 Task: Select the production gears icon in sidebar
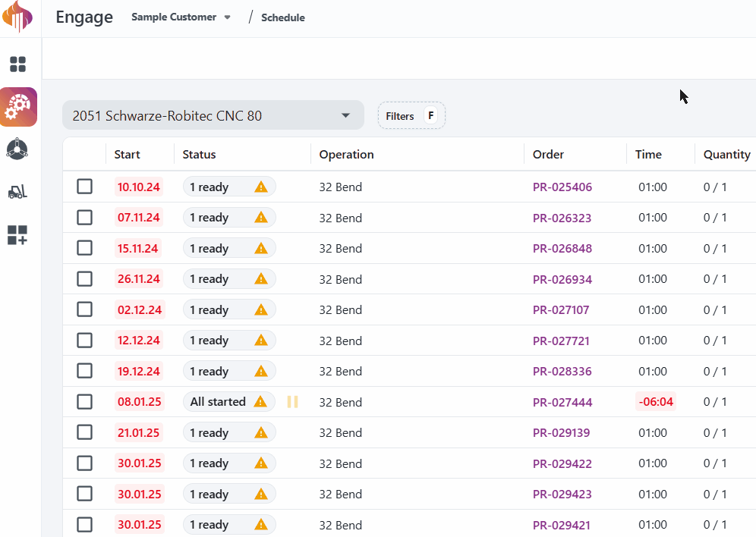(x=18, y=107)
